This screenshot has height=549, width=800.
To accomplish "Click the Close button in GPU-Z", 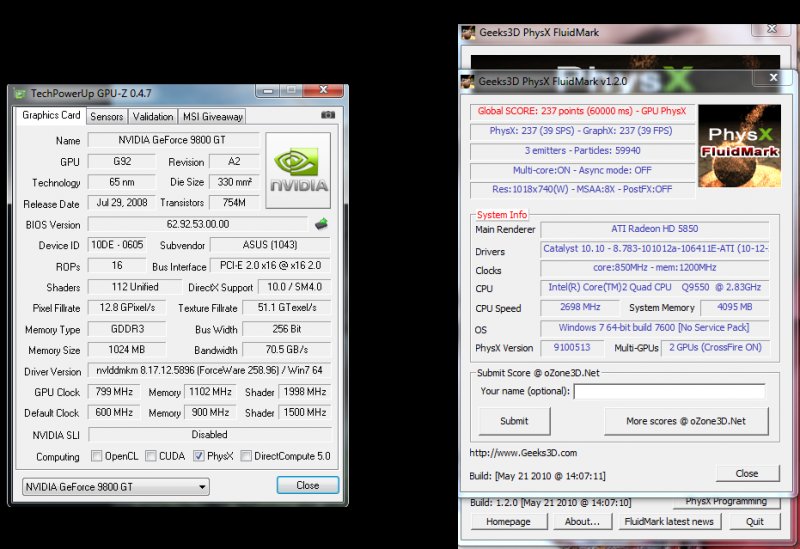I will (x=308, y=485).
